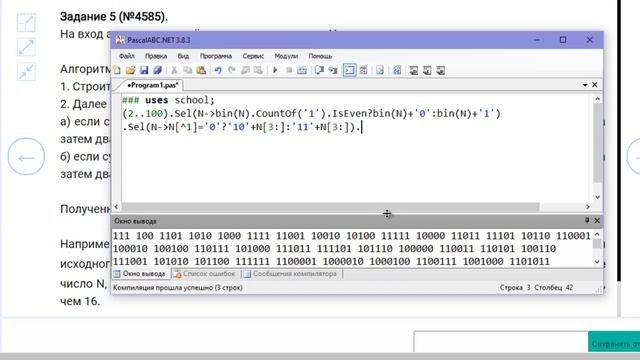
Task: Switch to the Окно вывода bottom tab
Action: [140, 274]
